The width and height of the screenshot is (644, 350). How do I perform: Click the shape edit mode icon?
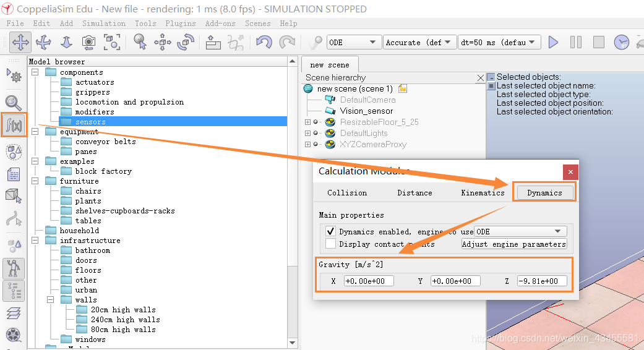pos(14,196)
